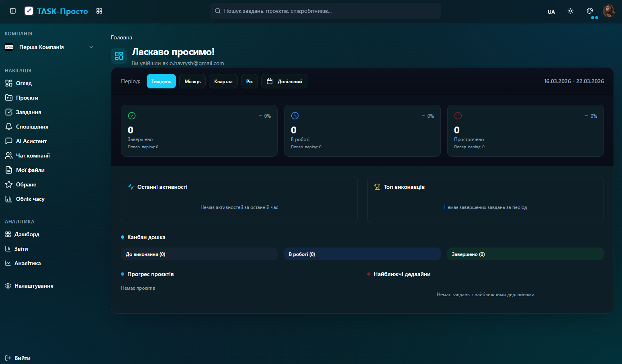This screenshot has height=364, width=622.
Task: Open Обране starred items
Action: coord(26,184)
